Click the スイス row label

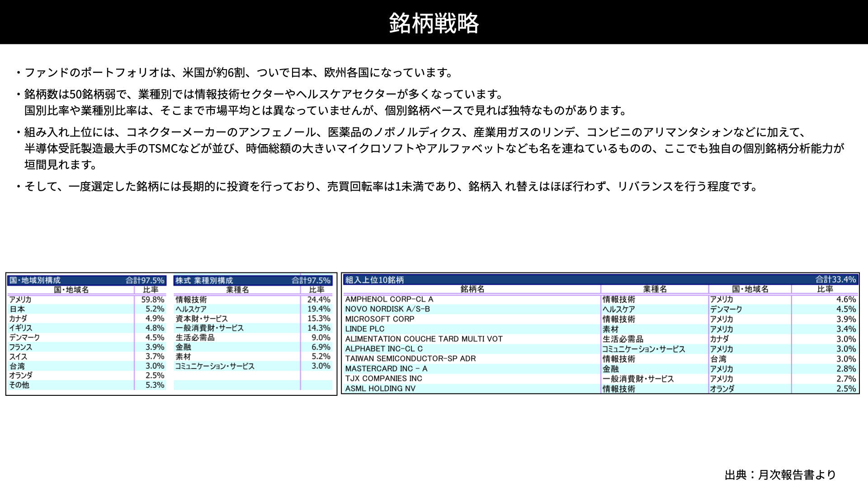18,357
